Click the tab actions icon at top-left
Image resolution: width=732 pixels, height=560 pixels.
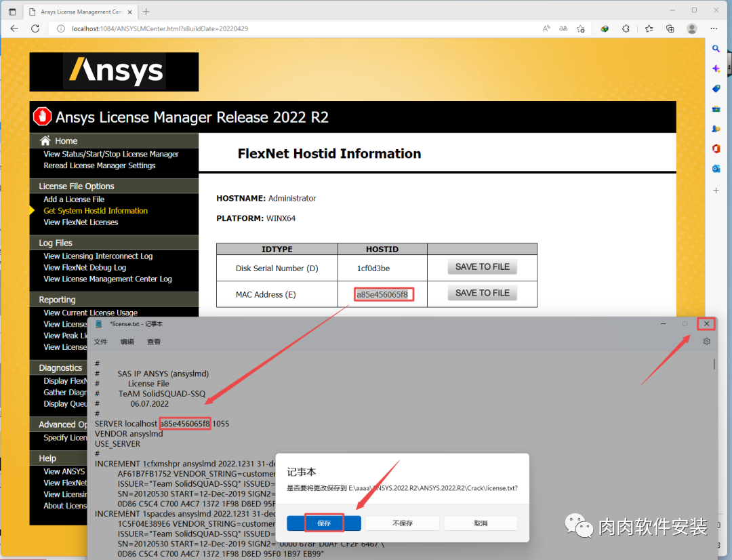tap(12, 12)
